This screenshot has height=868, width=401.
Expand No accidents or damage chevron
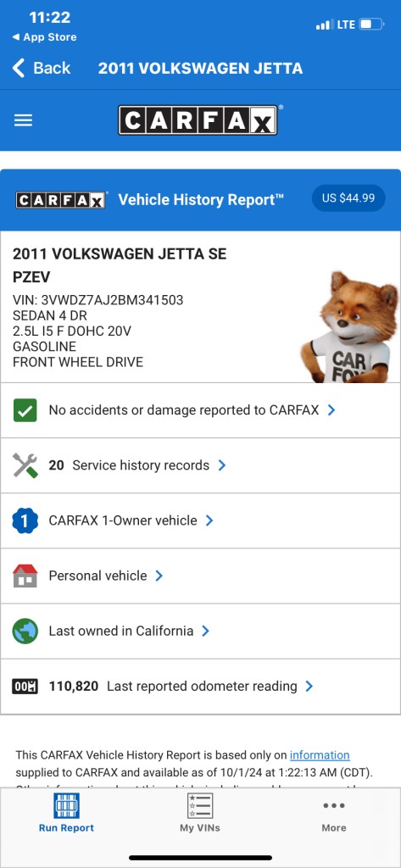(331, 410)
